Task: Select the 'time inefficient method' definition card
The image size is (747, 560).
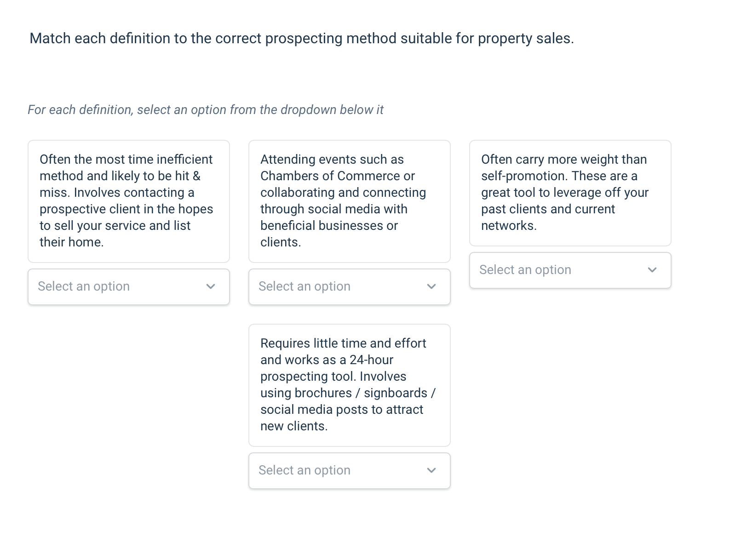Action: 128,201
